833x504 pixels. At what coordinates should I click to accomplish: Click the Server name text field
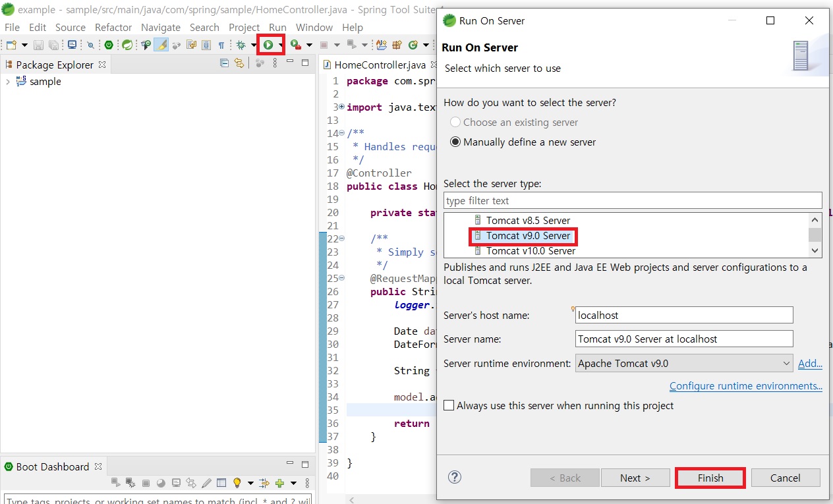[x=684, y=339]
